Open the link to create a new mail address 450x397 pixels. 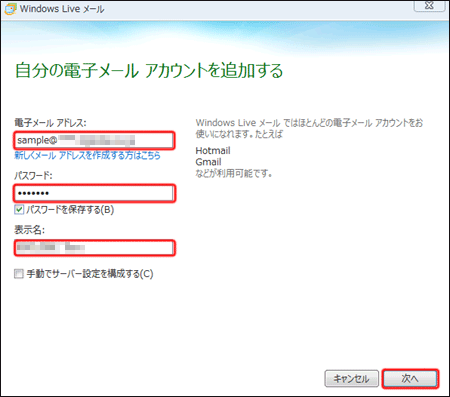tap(87, 155)
